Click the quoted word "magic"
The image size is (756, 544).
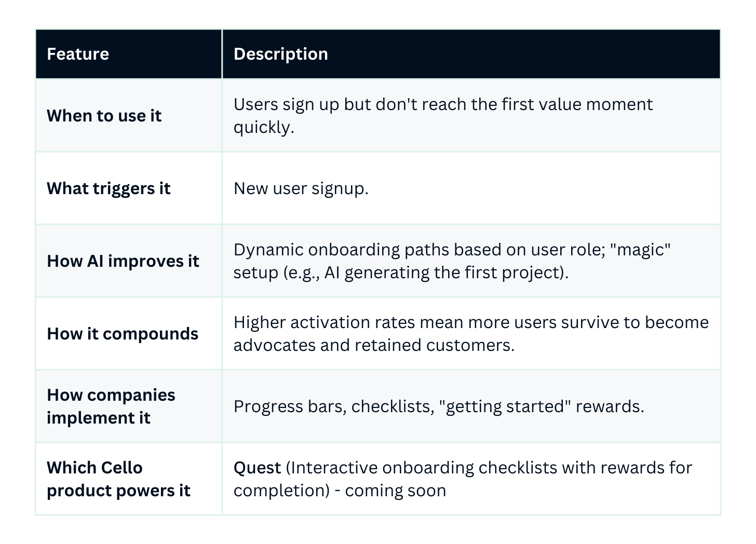click(640, 250)
